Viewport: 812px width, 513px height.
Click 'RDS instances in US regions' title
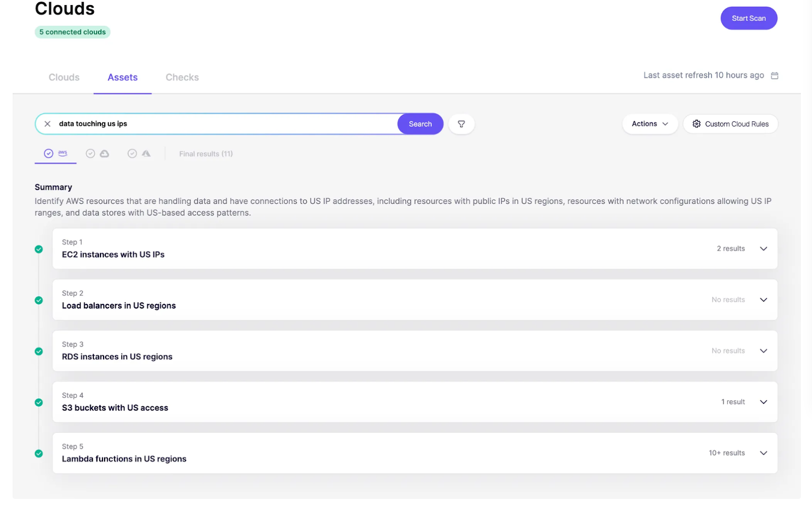[x=117, y=357]
